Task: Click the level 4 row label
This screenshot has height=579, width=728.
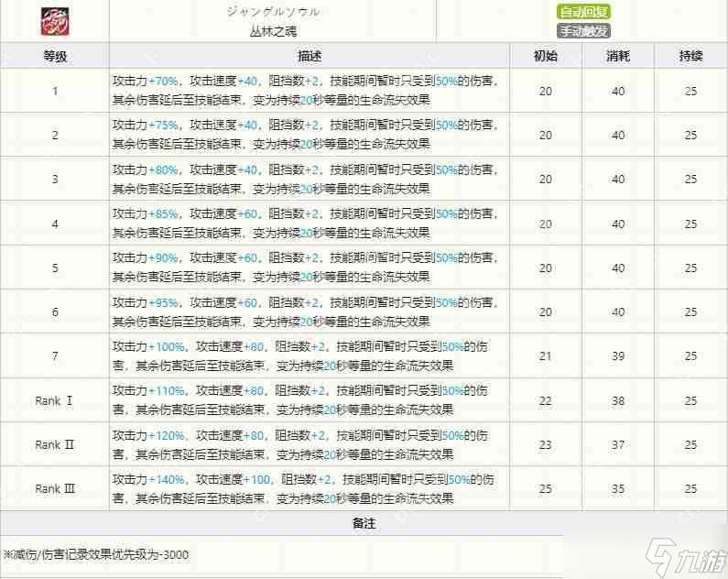Action: 55,224
